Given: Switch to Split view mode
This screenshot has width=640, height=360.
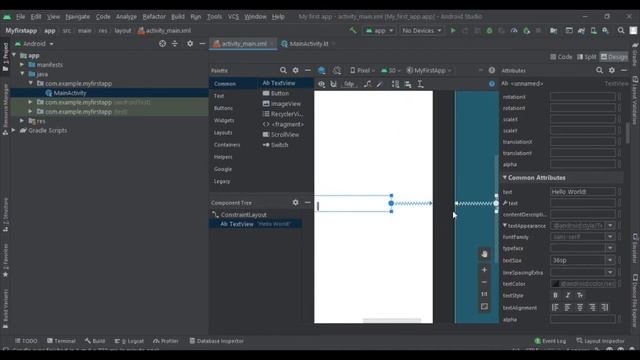Looking at the screenshot, I should pyautogui.click(x=587, y=57).
